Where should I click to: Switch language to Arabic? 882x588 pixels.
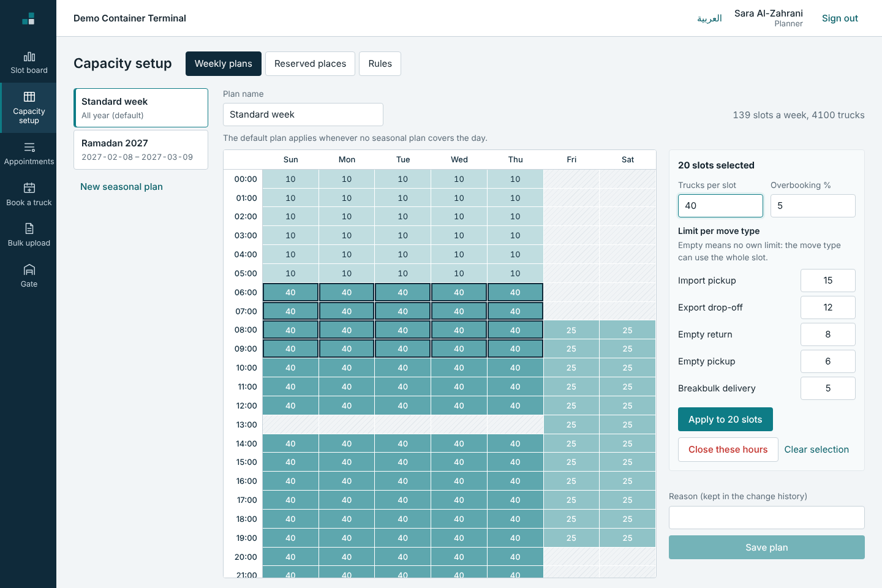point(709,18)
